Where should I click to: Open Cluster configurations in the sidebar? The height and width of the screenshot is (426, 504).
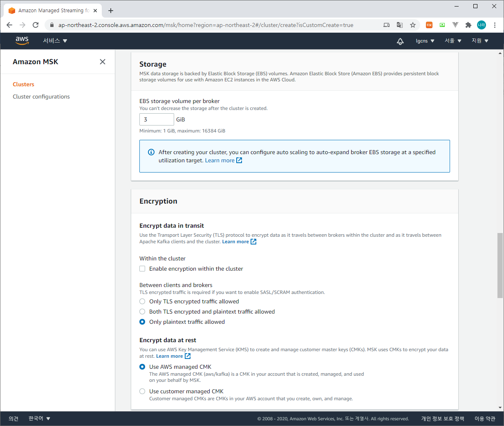41,96
